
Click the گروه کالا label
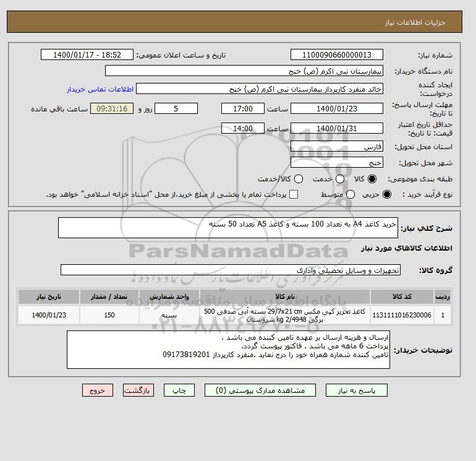click(x=436, y=270)
